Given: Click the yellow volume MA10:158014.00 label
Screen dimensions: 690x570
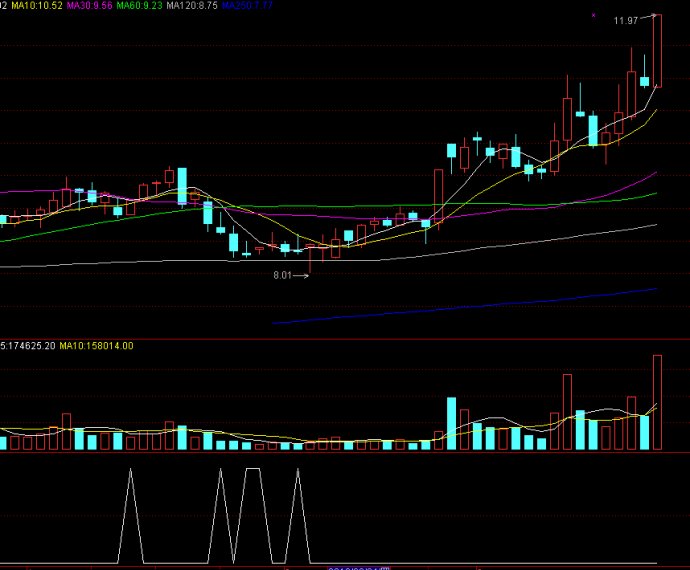Looking at the screenshot, I should [97, 346].
